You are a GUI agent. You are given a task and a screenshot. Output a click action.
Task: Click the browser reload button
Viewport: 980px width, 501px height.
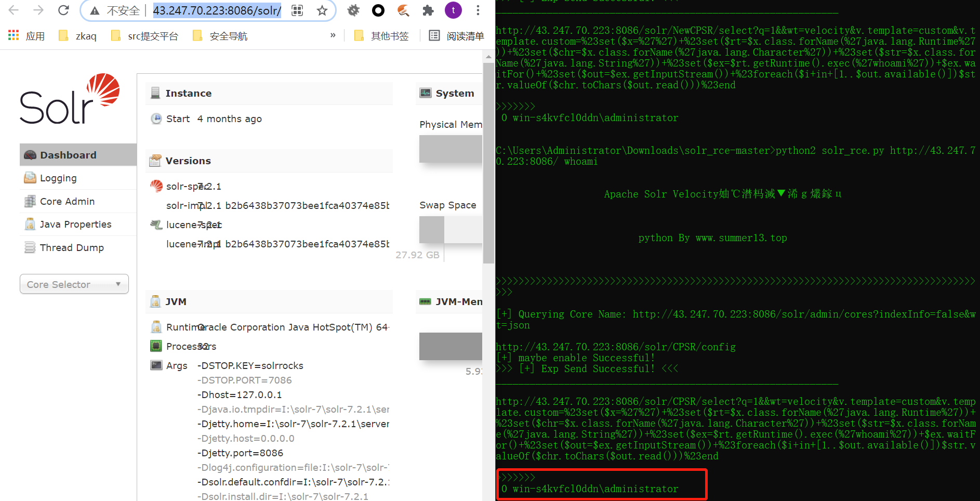(63, 10)
